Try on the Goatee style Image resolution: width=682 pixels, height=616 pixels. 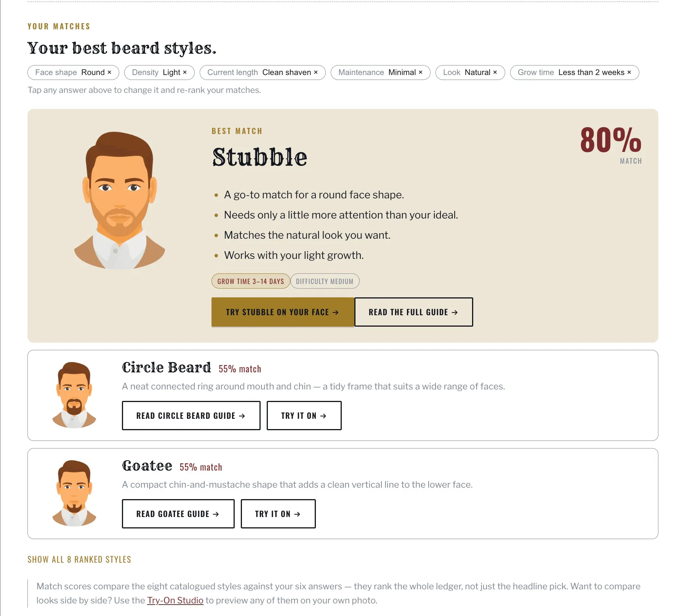point(278,514)
